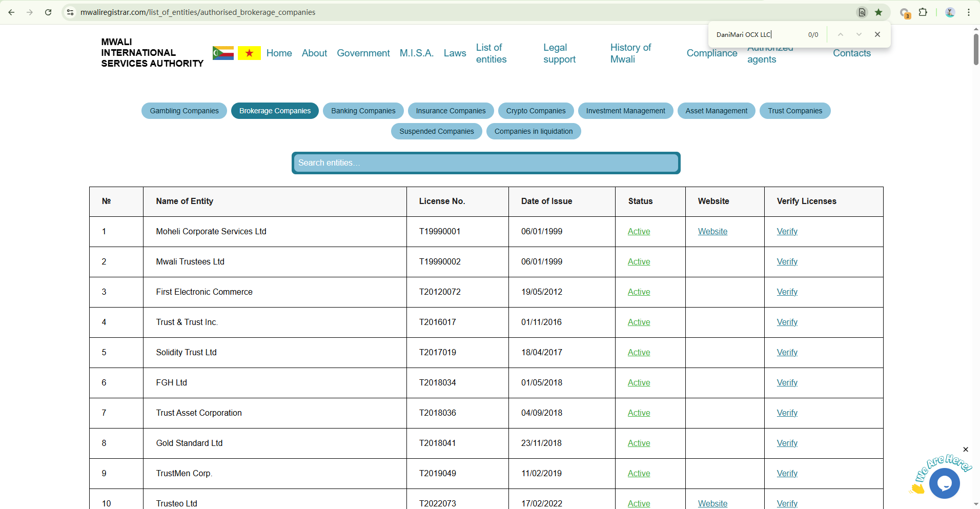Image resolution: width=980 pixels, height=509 pixels.
Task: Open the Chrome three-dot menu
Action: pyautogui.click(x=969, y=12)
